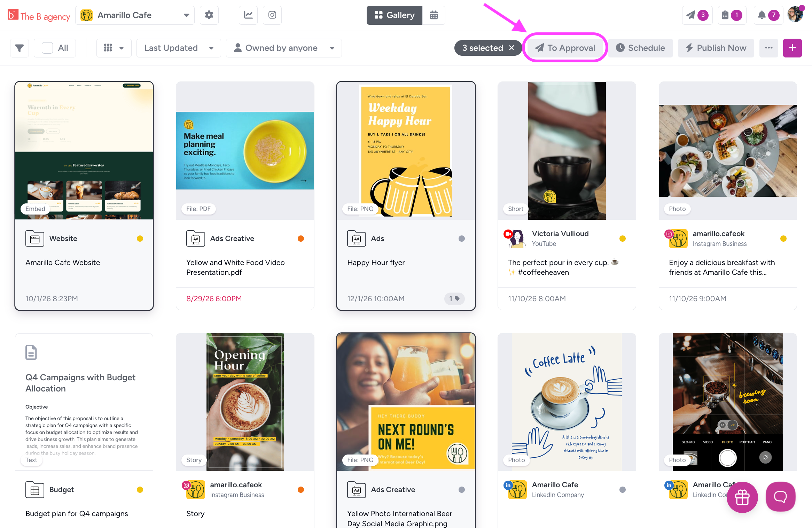Tick the All select checkbox
This screenshot has height=528, width=812.
tap(47, 48)
